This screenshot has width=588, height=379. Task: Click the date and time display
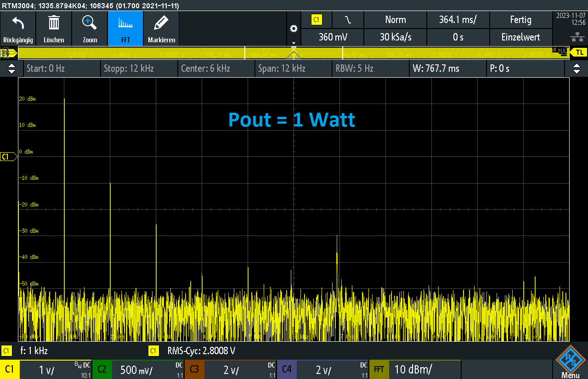(x=570, y=19)
